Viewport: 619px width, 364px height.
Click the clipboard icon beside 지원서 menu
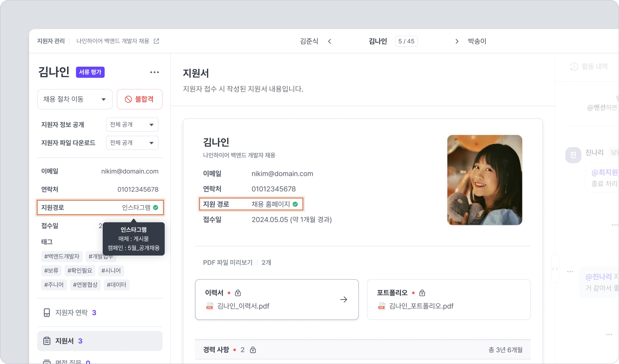click(47, 341)
